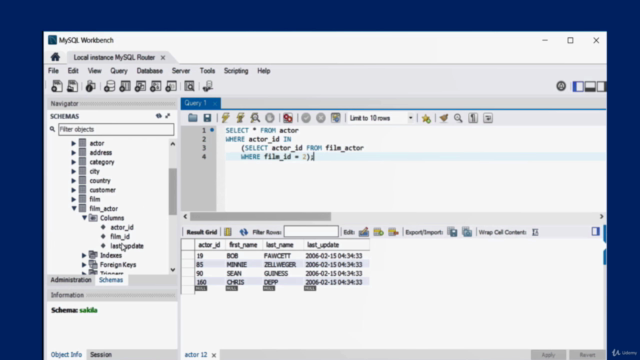This screenshot has height=360, width=640.
Task: Toggle the bottom output panel
Action: [590, 86]
